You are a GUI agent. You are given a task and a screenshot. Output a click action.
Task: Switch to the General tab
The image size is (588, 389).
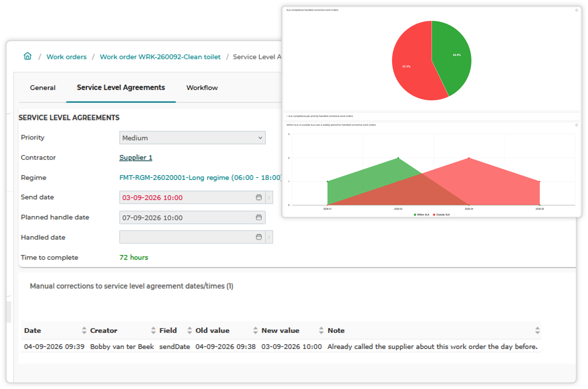point(43,87)
